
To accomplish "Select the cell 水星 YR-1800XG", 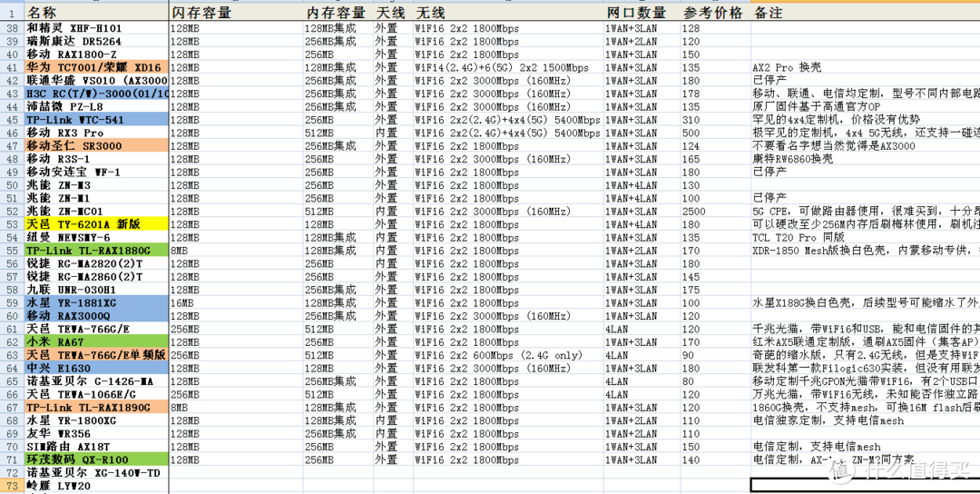I will [96, 420].
